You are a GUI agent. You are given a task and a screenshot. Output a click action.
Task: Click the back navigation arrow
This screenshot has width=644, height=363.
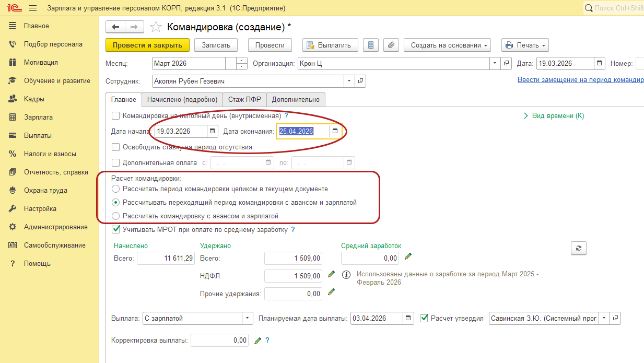click(x=115, y=27)
